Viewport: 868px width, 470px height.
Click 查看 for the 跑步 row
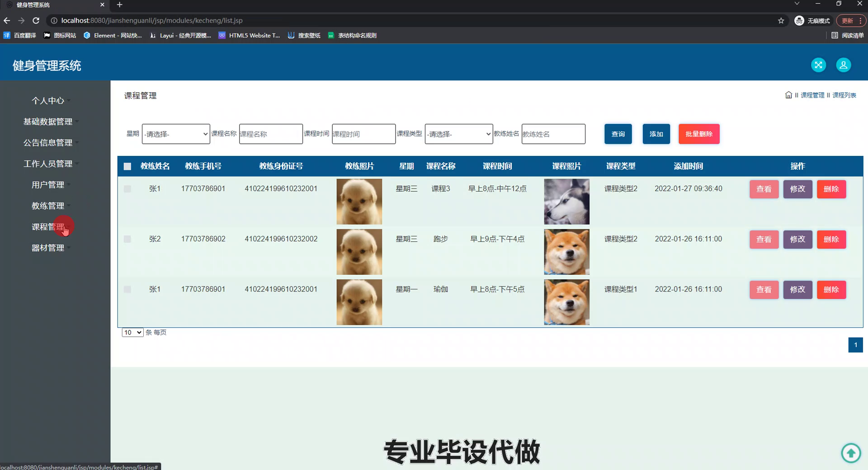(x=764, y=239)
